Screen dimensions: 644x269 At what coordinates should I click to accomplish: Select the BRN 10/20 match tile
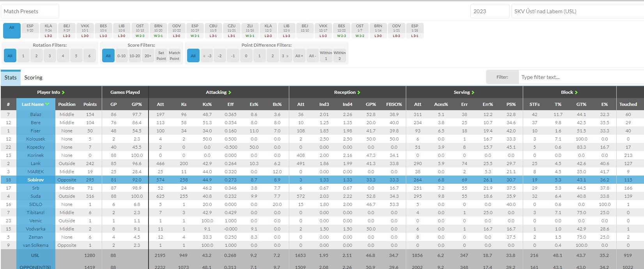pos(158,31)
